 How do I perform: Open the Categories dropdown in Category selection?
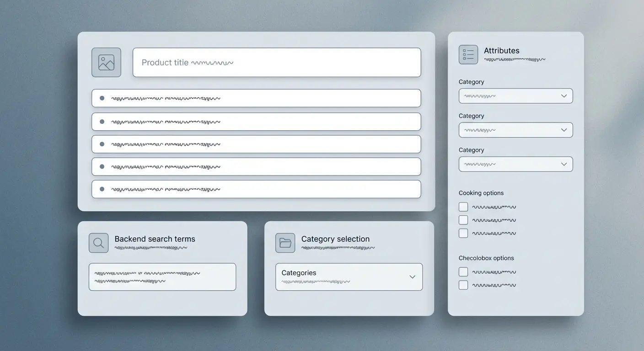349,277
